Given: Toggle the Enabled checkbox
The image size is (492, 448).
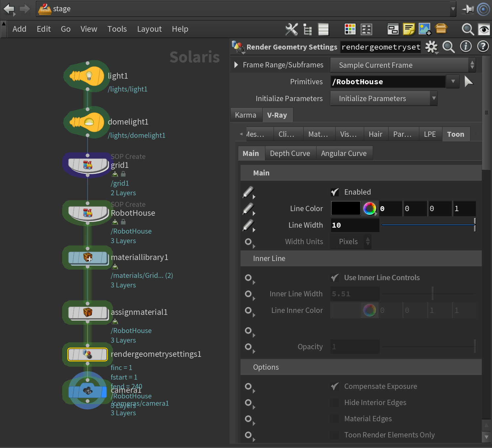Looking at the screenshot, I should 335,192.
